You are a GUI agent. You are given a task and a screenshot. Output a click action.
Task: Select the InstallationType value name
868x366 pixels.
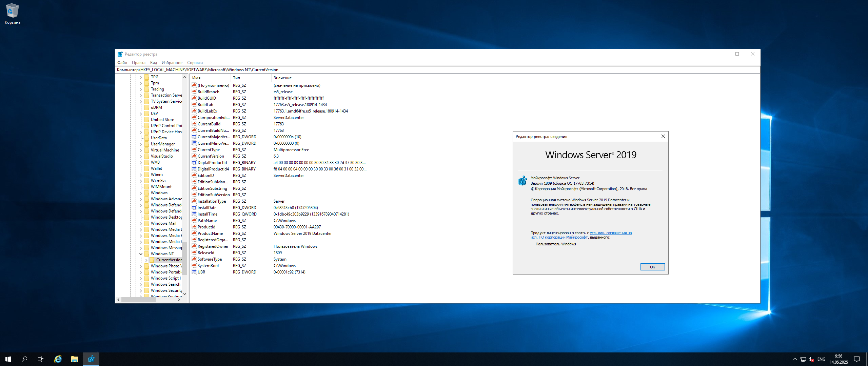[212, 201]
